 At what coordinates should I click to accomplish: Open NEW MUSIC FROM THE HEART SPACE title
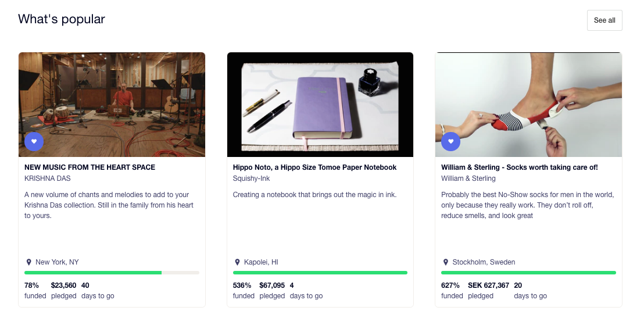click(x=90, y=167)
